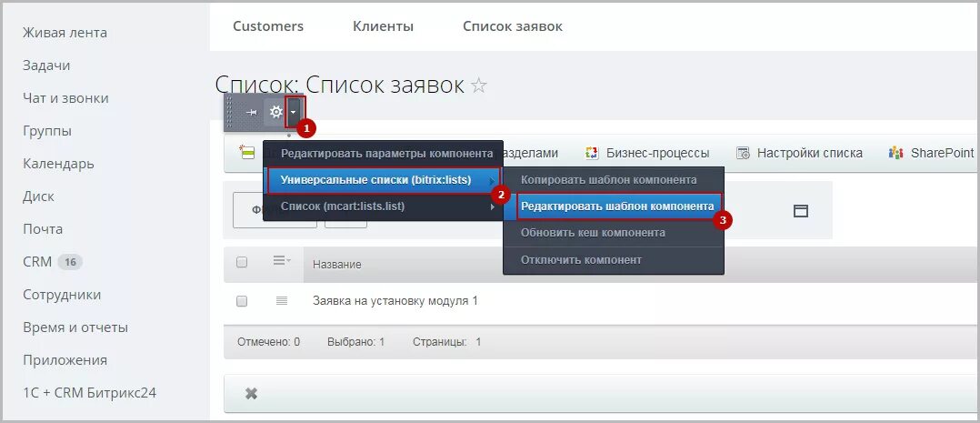Image resolution: width=980 pixels, height=423 pixels.
Task: Click the CRM counter badge 16
Action: (70, 262)
